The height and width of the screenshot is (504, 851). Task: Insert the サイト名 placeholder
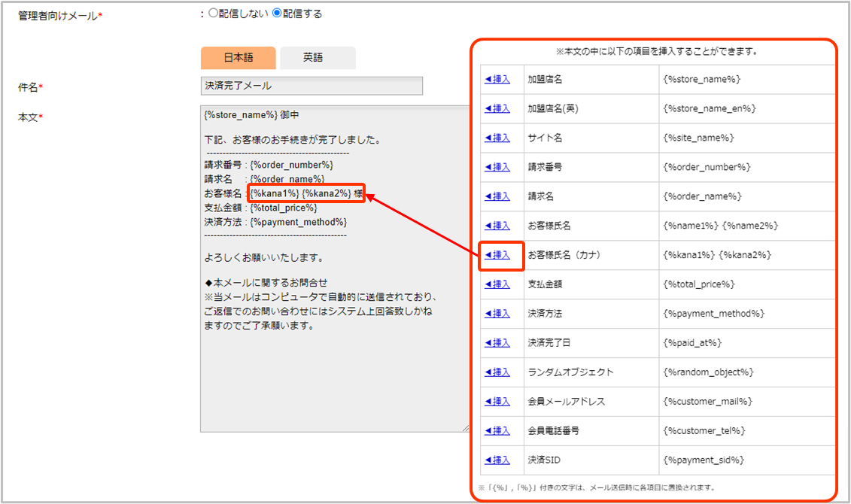tap(497, 138)
